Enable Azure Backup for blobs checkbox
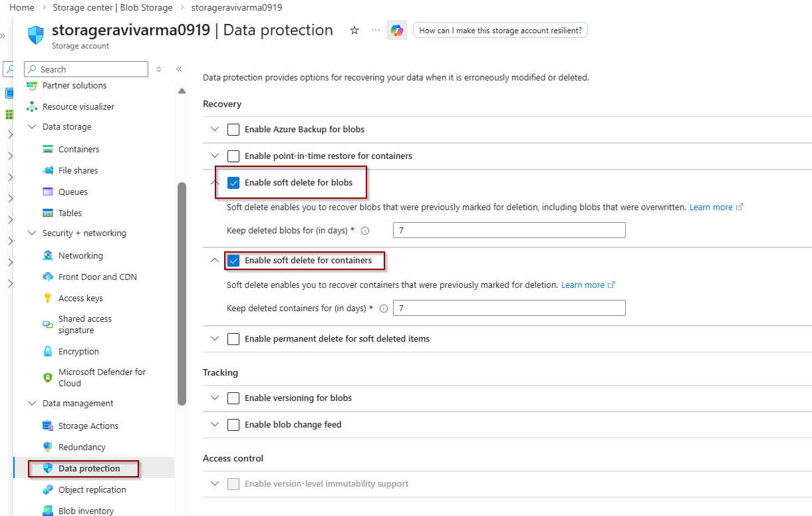 tap(233, 130)
